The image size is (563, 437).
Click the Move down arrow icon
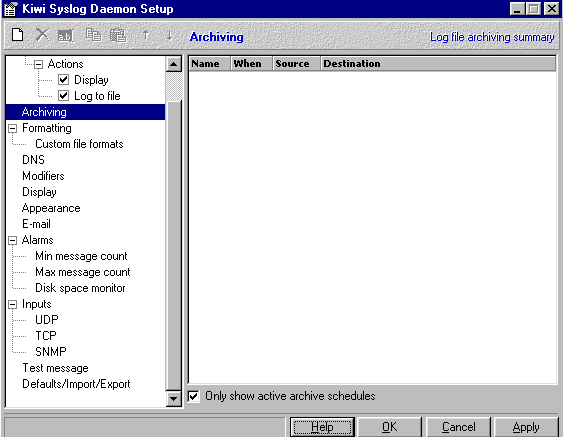[169, 35]
